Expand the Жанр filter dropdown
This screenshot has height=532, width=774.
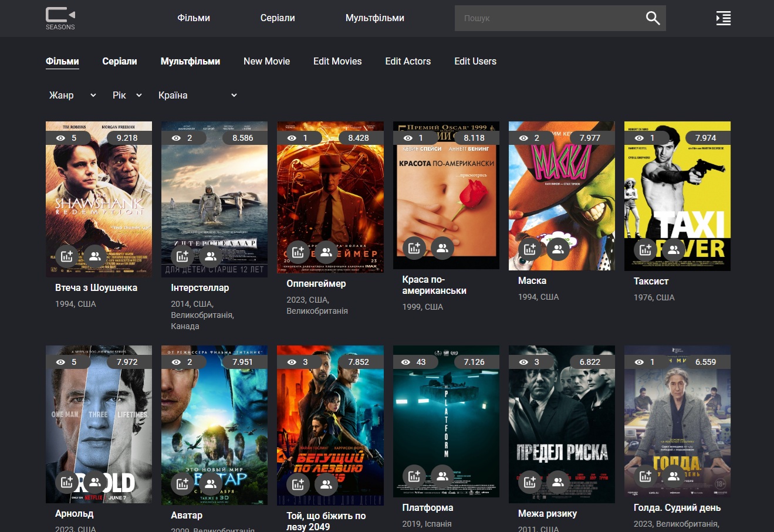point(72,95)
